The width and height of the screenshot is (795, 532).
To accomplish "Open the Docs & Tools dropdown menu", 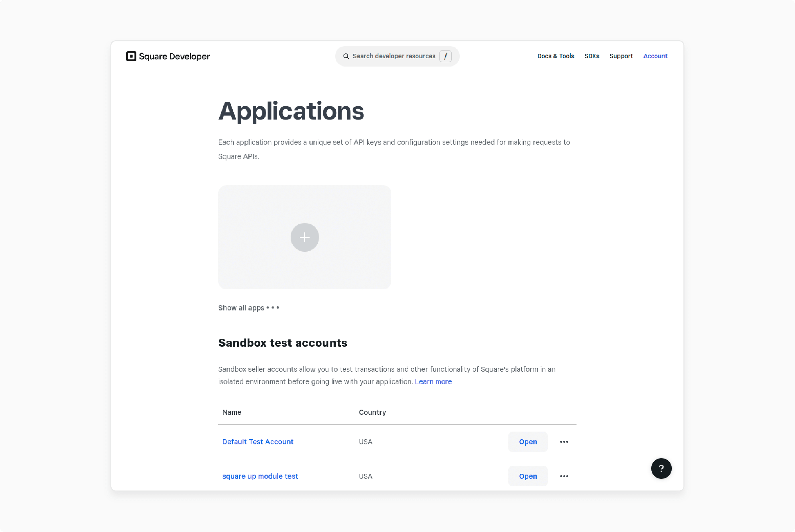I will click(555, 56).
